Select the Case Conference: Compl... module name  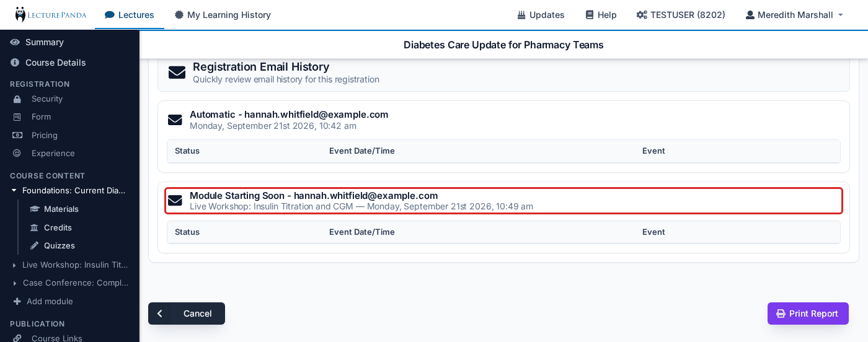click(x=76, y=283)
